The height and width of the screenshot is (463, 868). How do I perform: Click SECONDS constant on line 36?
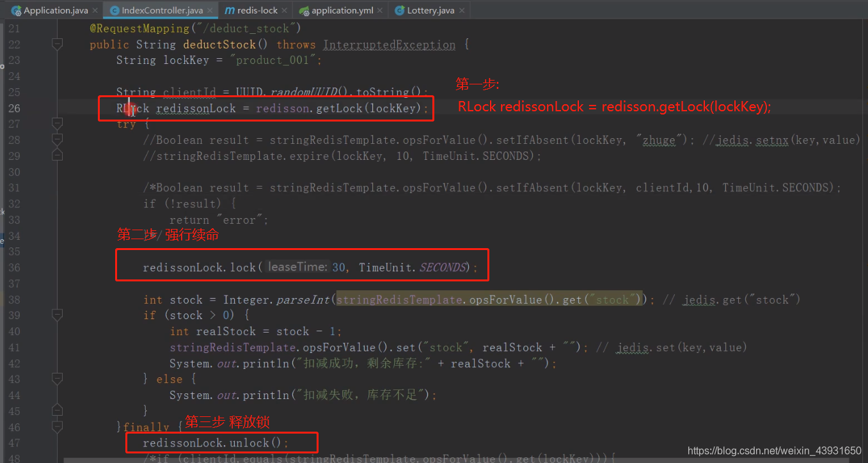[443, 268]
